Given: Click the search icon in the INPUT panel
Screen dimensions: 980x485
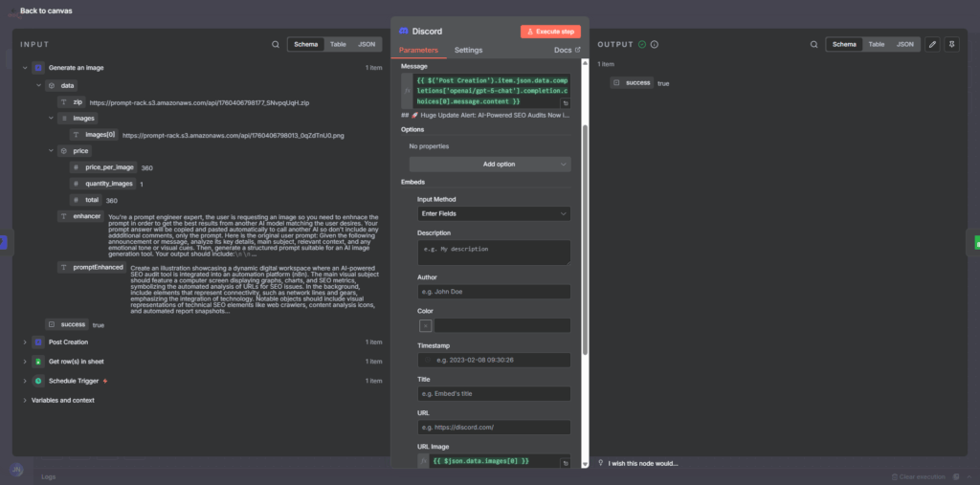Looking at the screenshot, I should (276, 44).
